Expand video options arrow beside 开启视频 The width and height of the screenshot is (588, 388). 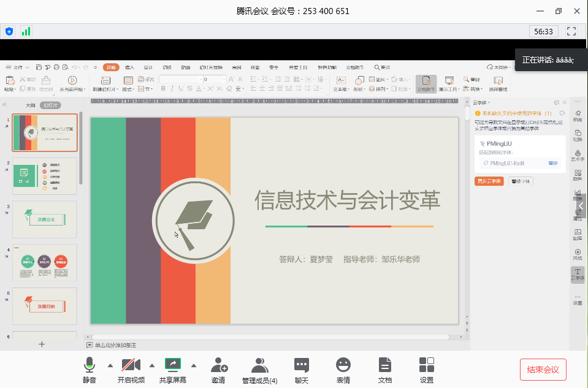[x=152, y=365]
